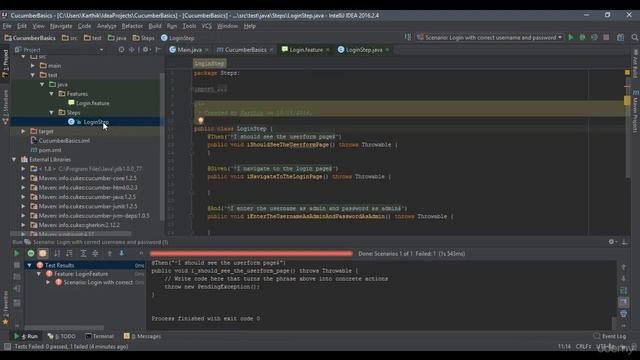Open the File menu
The width and height of the screenshot is (640, 360).
[7, 26]
